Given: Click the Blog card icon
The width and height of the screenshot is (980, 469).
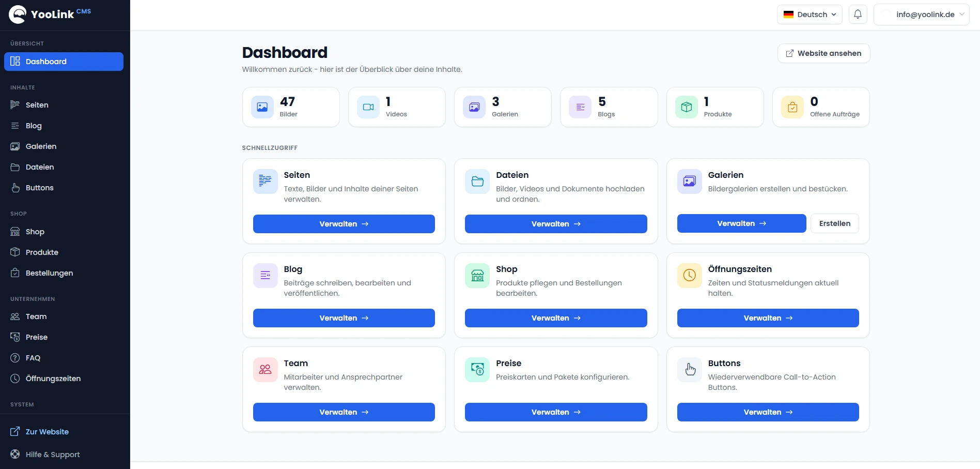Looking at the screenshot, I should coord(266,276).
